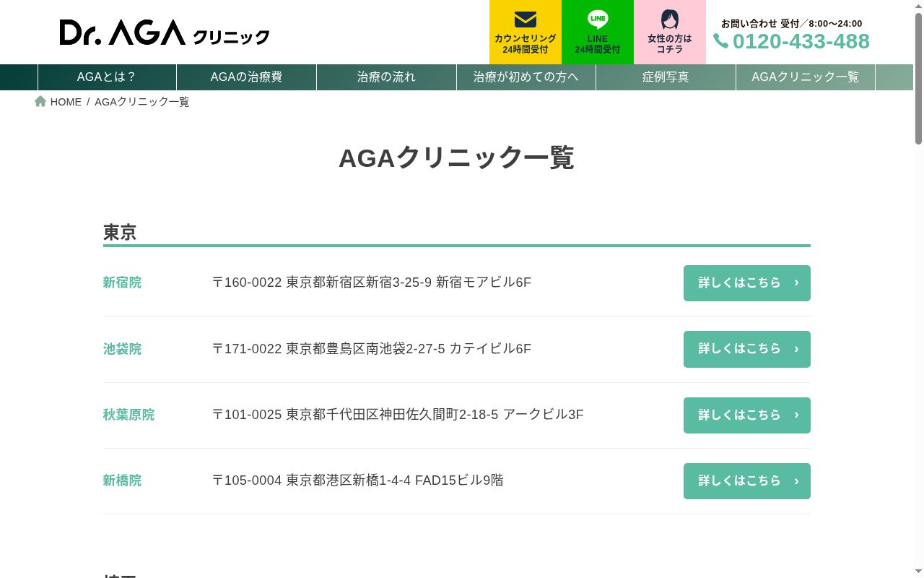Open the 秋葉原院 clinic link
The height and width of the screenshot is (578, 924).
coord(128,415)
